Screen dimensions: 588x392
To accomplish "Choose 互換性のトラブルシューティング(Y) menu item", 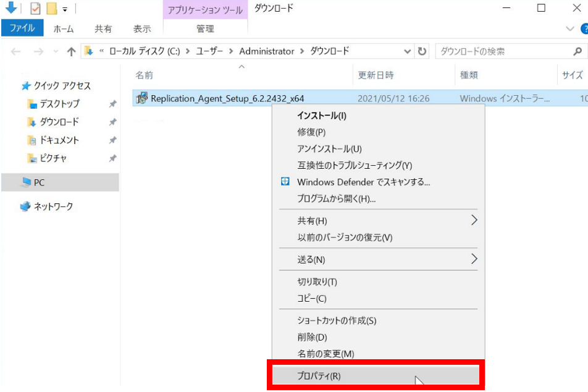I will [378, 165].
